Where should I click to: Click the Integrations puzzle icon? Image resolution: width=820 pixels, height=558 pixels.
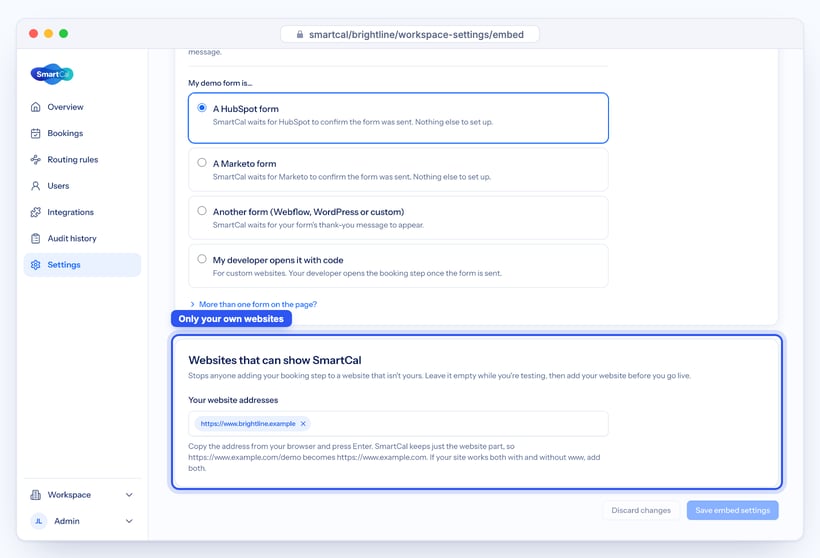(x=36, y=212)
